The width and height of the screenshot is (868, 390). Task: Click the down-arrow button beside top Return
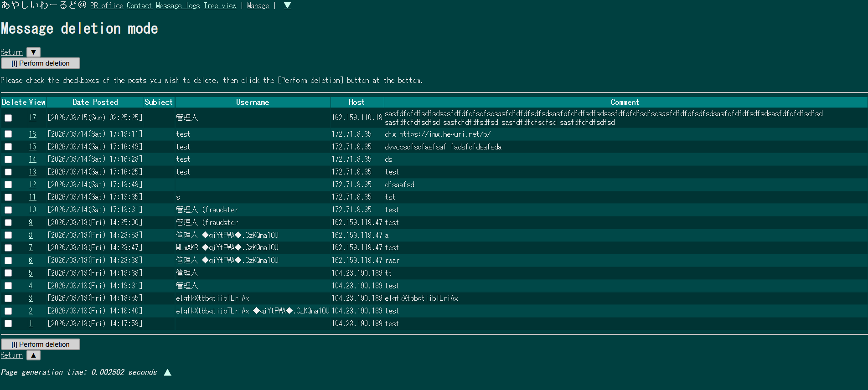[33, 52]
